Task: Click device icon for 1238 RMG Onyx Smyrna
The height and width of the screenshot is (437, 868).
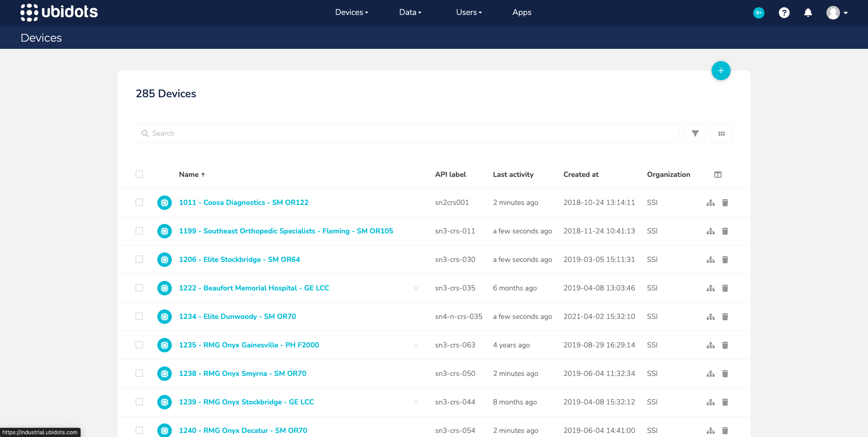Action: 165,374
